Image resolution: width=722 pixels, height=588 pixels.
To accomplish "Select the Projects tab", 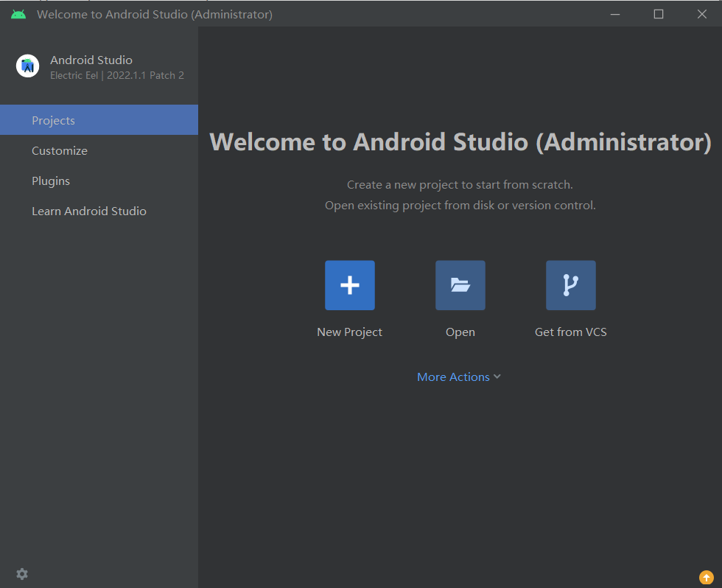I will [x=99, y=119].
